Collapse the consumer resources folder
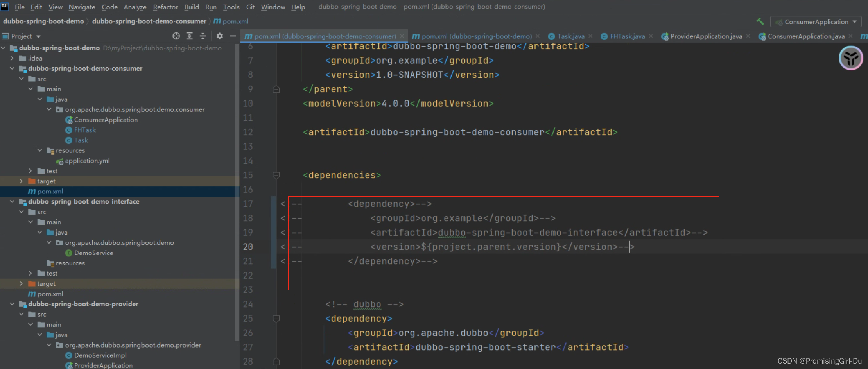The width and height of the screenshot is (868, 369). pos(40,150)
